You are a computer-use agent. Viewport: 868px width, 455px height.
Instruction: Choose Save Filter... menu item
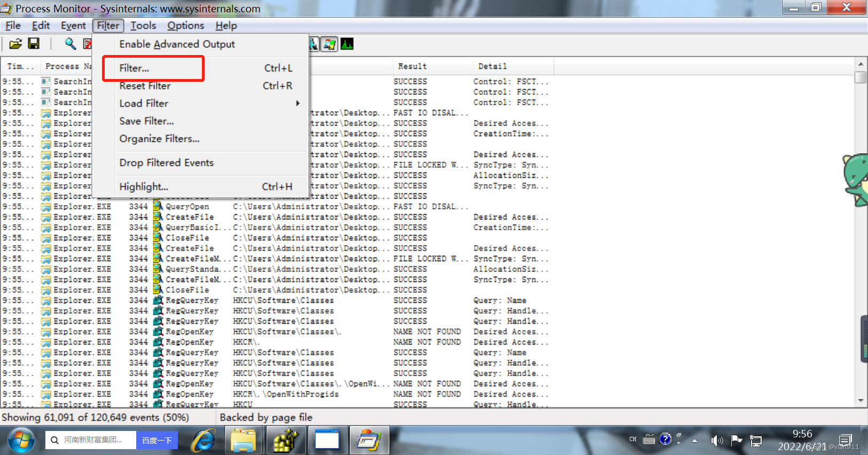point(200,121)
